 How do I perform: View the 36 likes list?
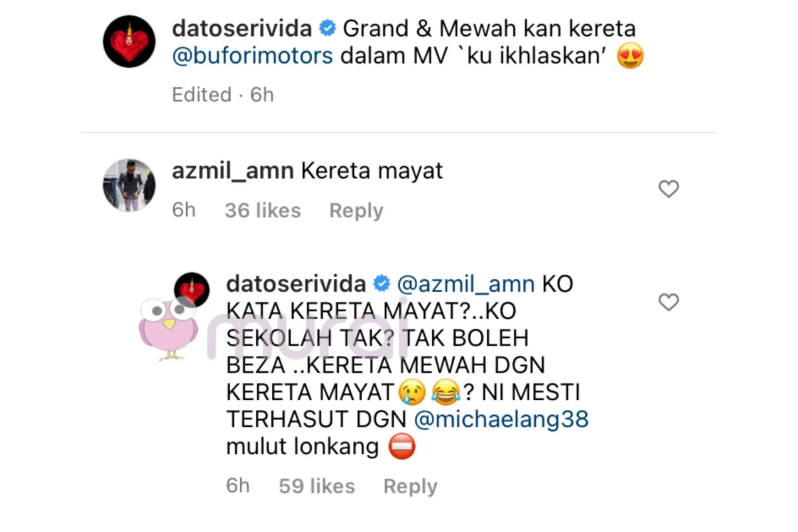(x=263, y=210)
